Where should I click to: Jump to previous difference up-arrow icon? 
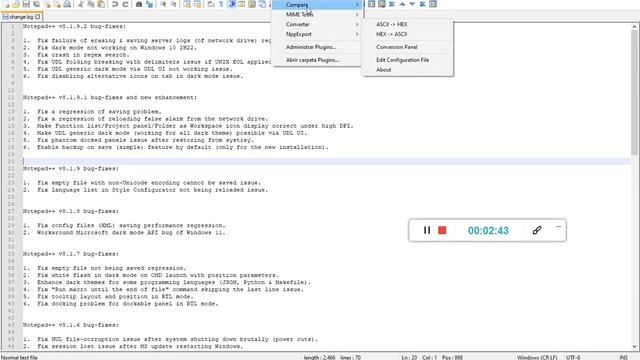point(402,4)
